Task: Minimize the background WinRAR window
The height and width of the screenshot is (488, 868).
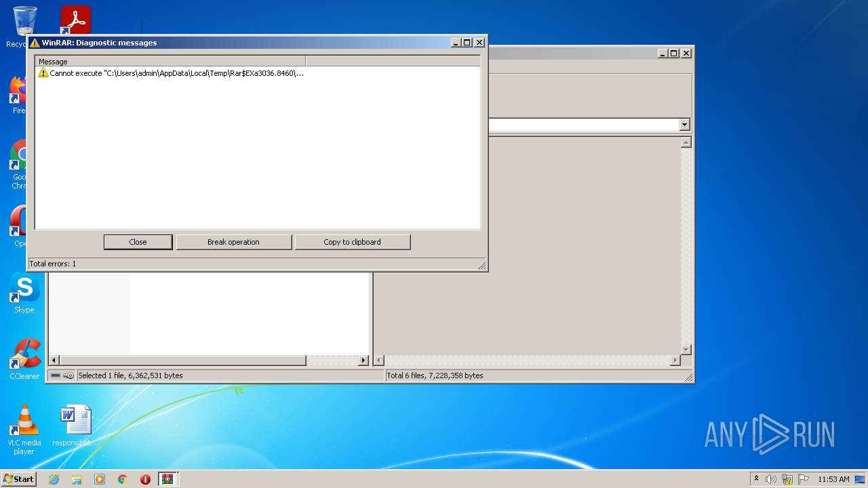Action: 663,53
